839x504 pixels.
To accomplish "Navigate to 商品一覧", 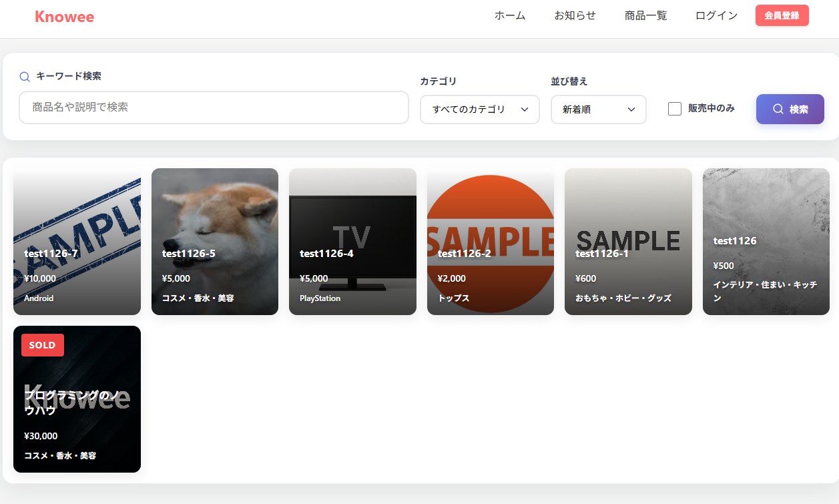I will [645, 15].
